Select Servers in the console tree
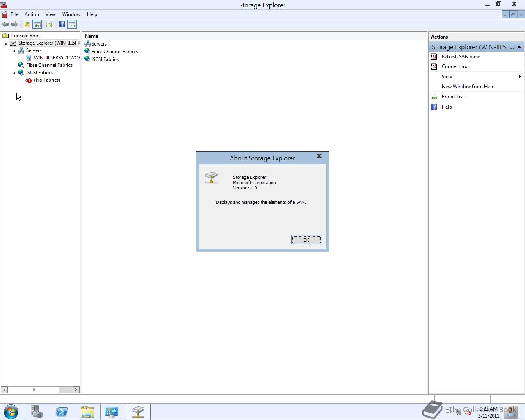Screen dimensions: 525x420 34,50
